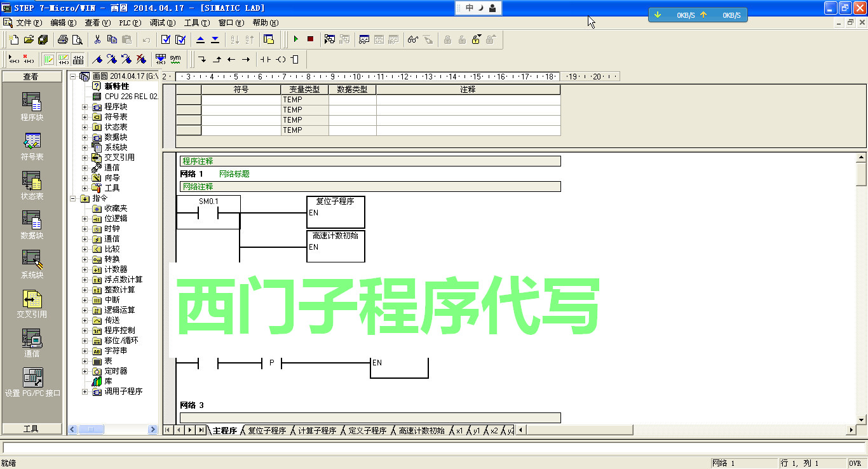The height and width of the screenshot is (469, 868).
Task: Expand the 符号表 tree node
Action: click(85, 117)
